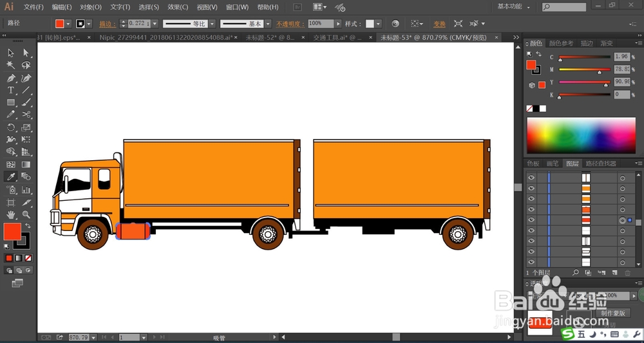
Task: Select the Shape Builder tool
Action: click(11, 152)
